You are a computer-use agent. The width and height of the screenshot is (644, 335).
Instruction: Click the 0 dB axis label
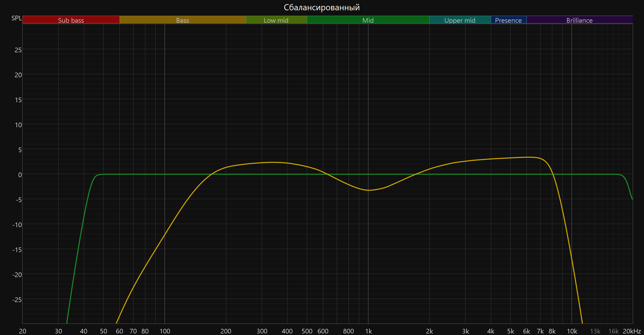tap(20, 175)
